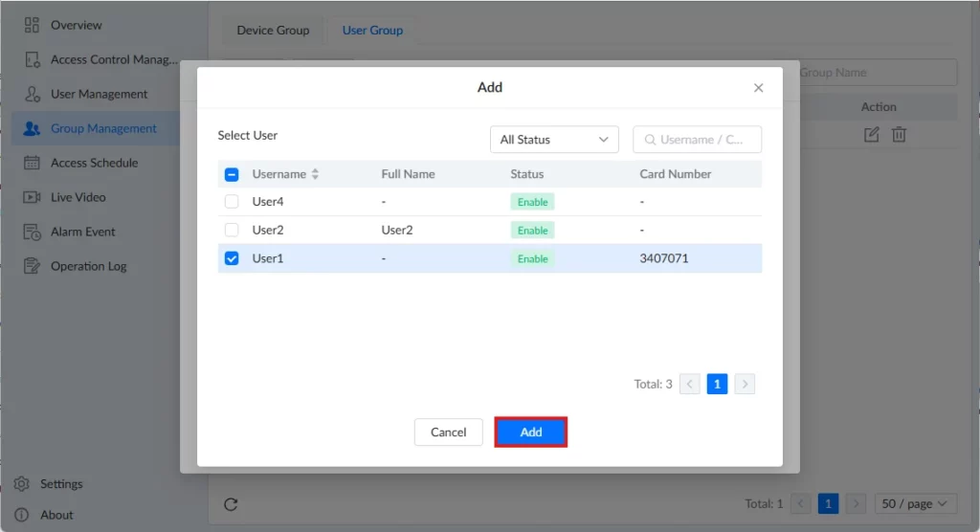Open the All Status dropdown
980x532 pixels.
click(554, 140)
